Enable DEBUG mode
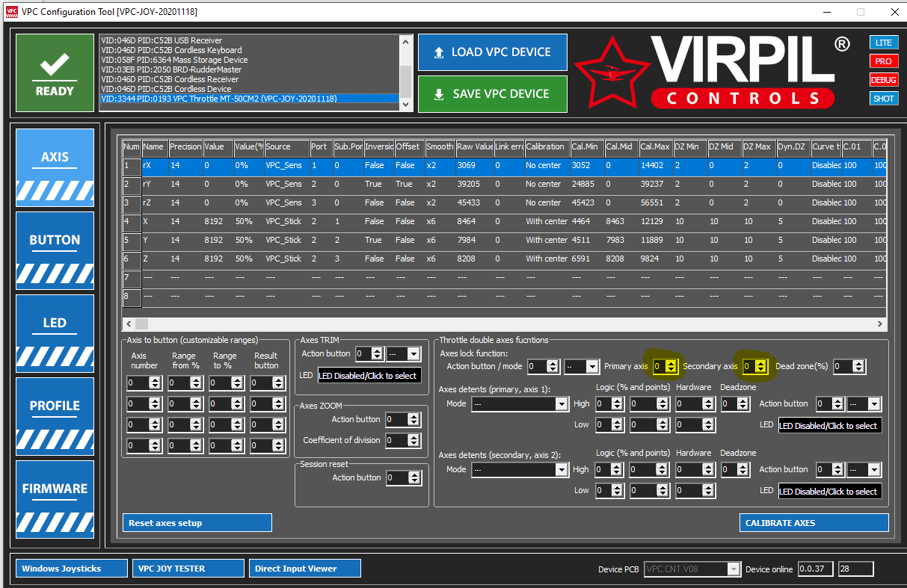The image size is (907, 588). tap(884, 80)
